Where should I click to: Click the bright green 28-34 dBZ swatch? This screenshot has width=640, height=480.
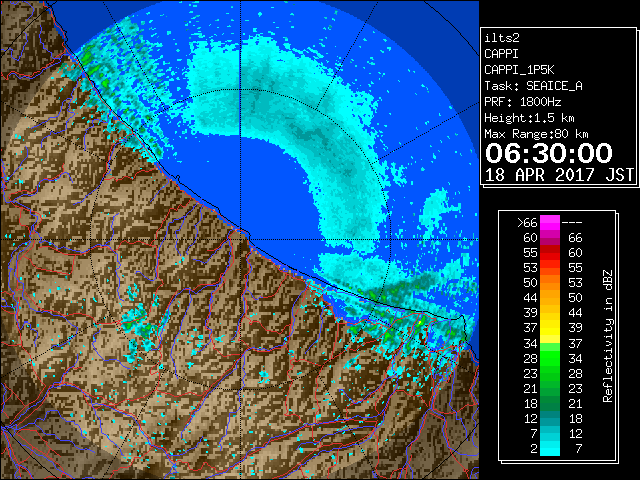pos(550,358)
